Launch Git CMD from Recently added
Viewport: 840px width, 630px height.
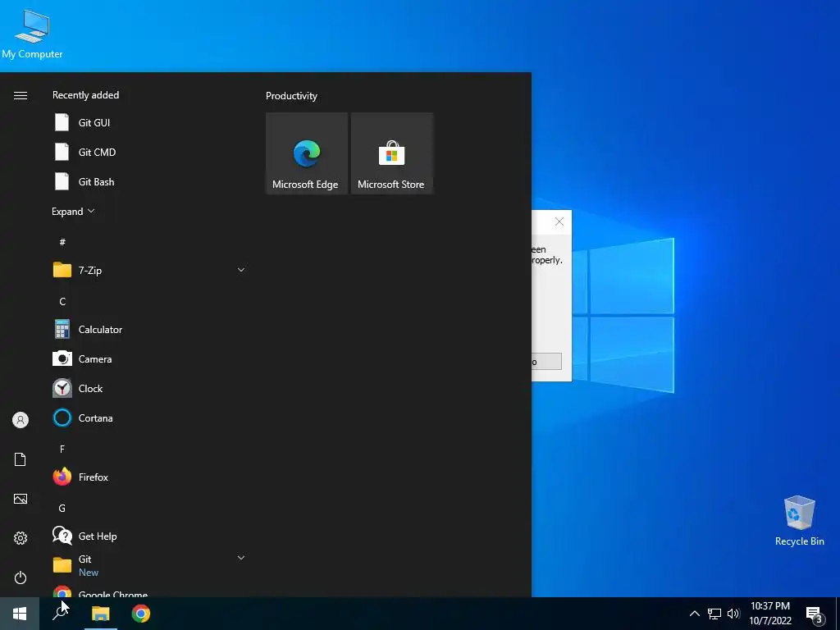click(x=150, y=152)
